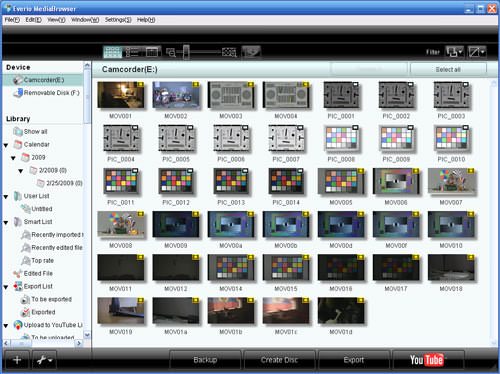Screen dimensions: 500x374
Task: Open the File menu
Action: coord(12,20)
